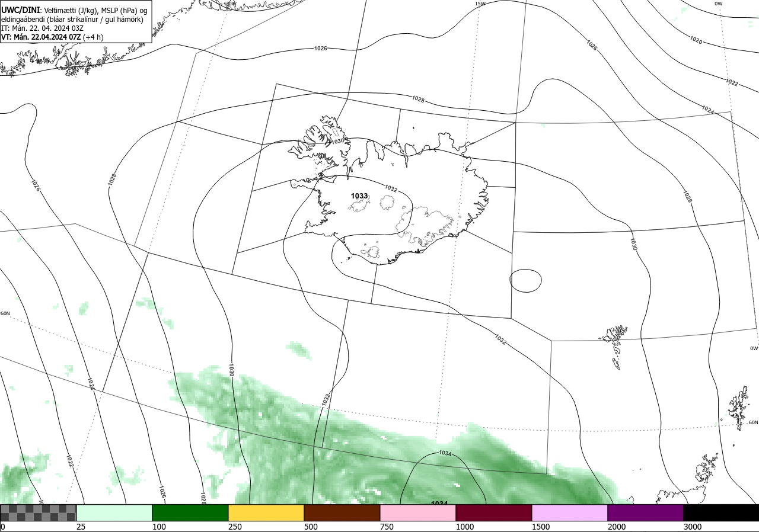The width and height of the screenshot is (759, 532).
Task: Click the gray checkered 0–25 legend swatch
Action: [38, 513]
